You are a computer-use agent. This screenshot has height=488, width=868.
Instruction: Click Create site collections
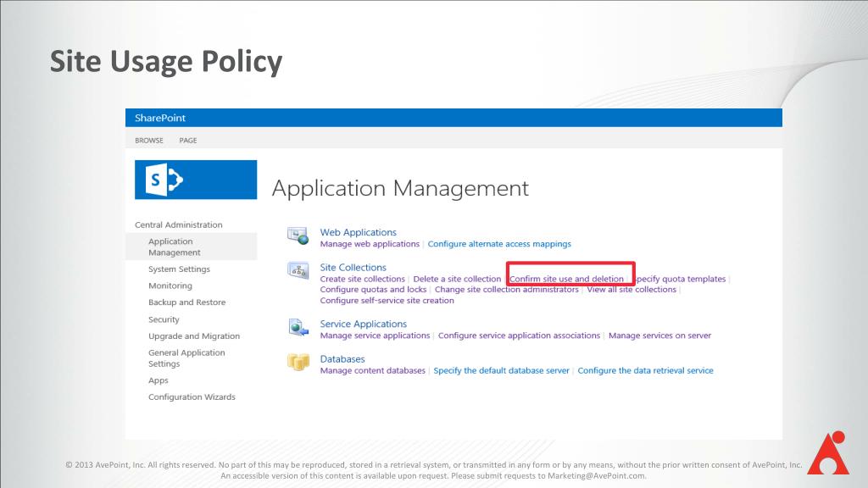tap(363, 279)
